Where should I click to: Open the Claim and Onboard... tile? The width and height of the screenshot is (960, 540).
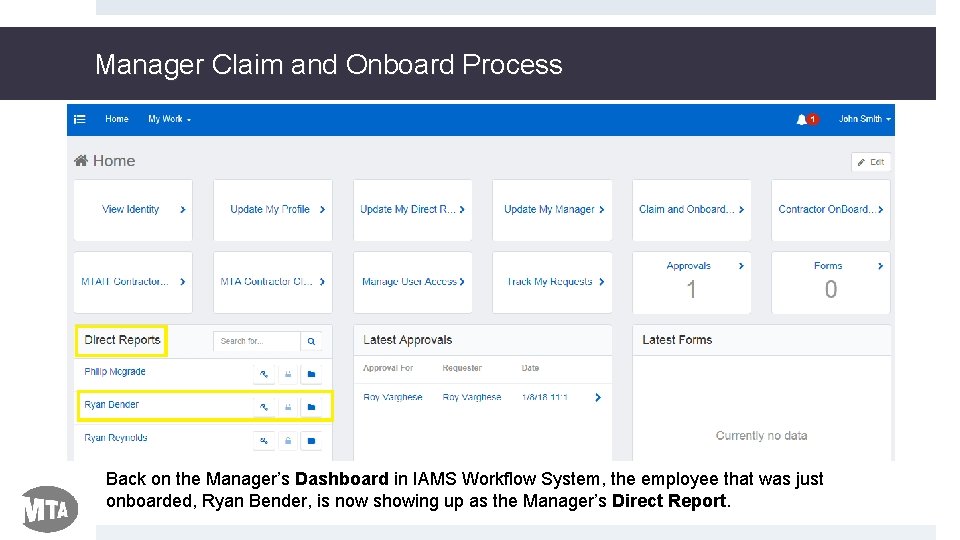click(x=691, y=209)
